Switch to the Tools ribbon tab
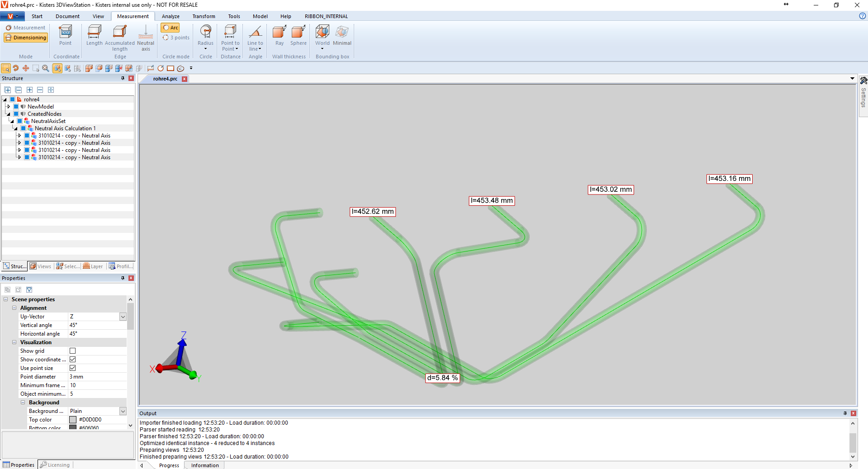The width and height of the screenshot is (868, 469). [234, 16]
